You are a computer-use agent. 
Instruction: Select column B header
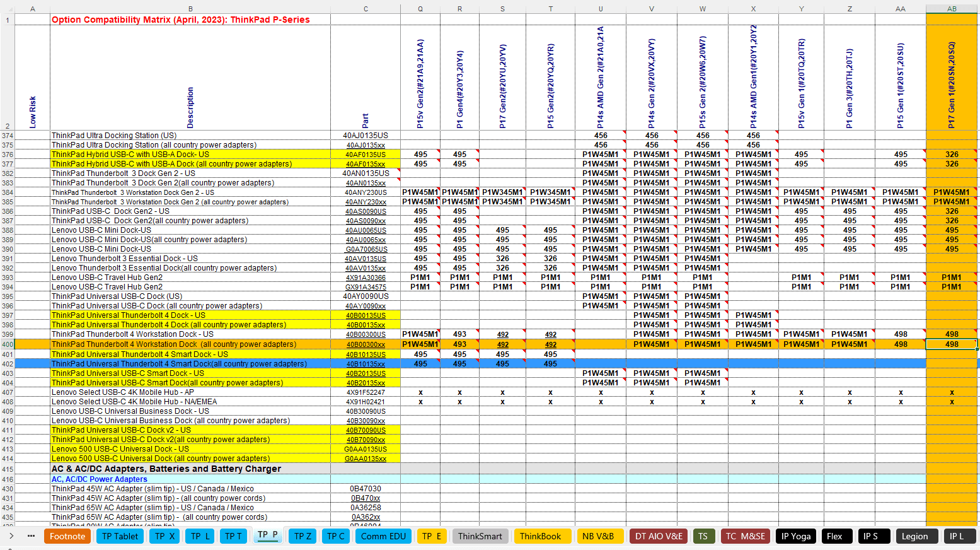pos(190,9)
